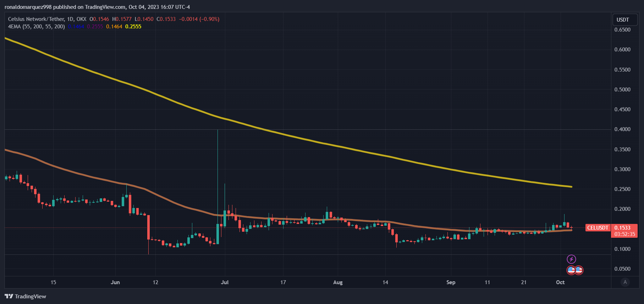Click the 0.2500 price axis label
The image size is (644, 304).
[x=623, y=189]
